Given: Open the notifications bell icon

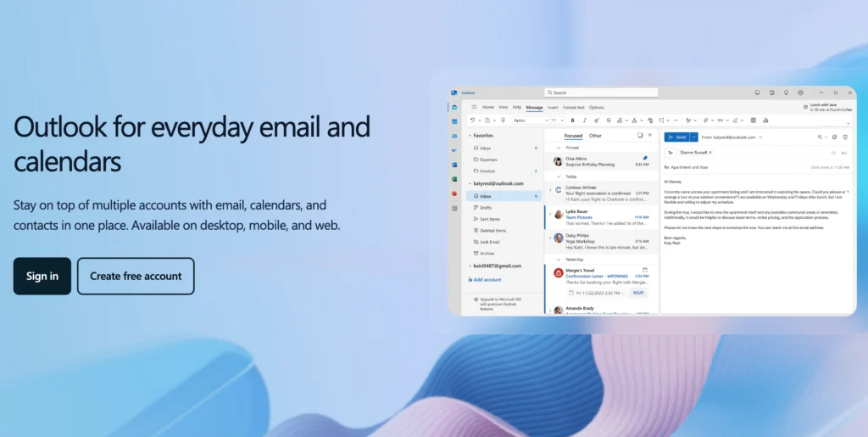Looking at the screenshot, I should tap(757, 92).
